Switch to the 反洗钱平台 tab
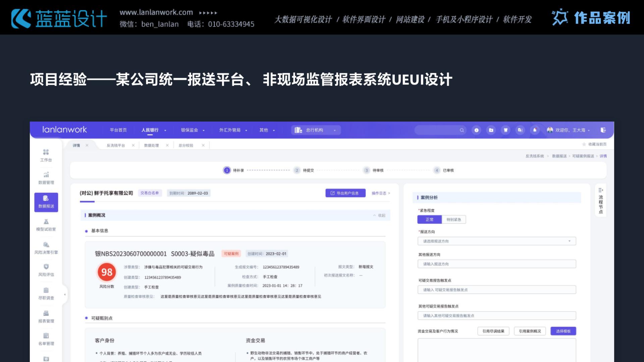Screen dimensions: 644x362 (x=116, y=145)
